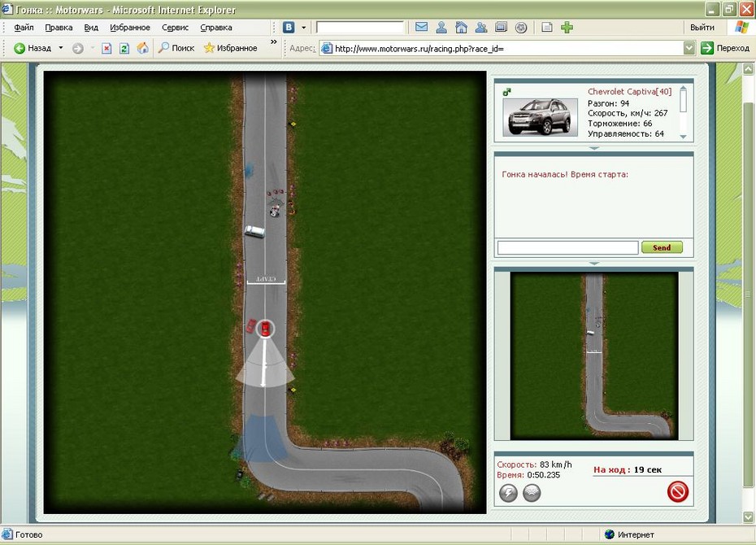Open the VK toolbar logo dropdown arrow

click(303, 28)
